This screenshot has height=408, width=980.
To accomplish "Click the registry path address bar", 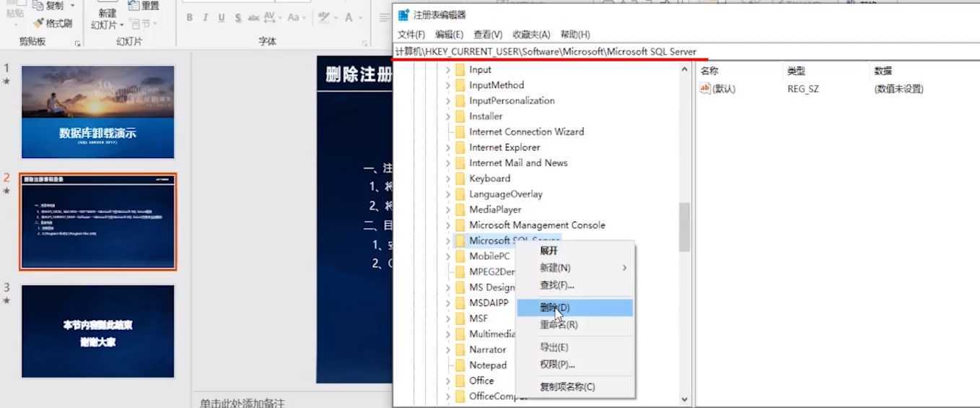I will click(x=686, y=52).
